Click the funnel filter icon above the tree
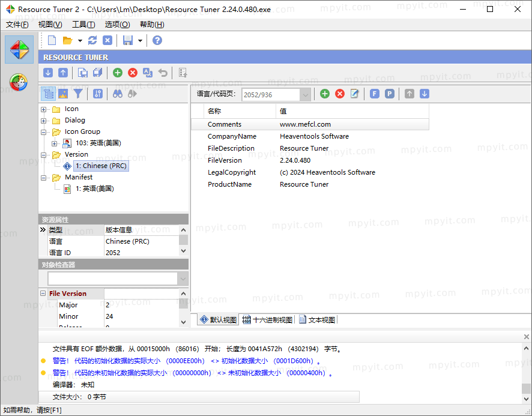 pos(78,94)
